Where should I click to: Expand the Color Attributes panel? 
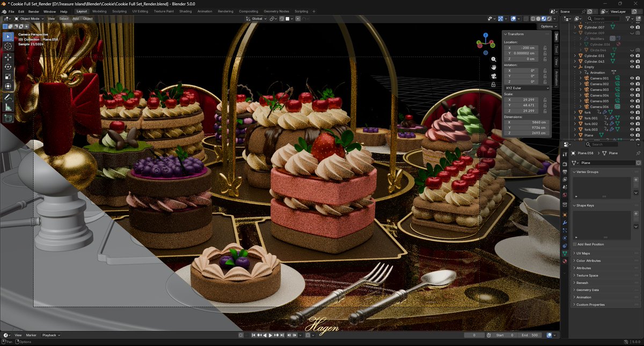tap(605, 261)
